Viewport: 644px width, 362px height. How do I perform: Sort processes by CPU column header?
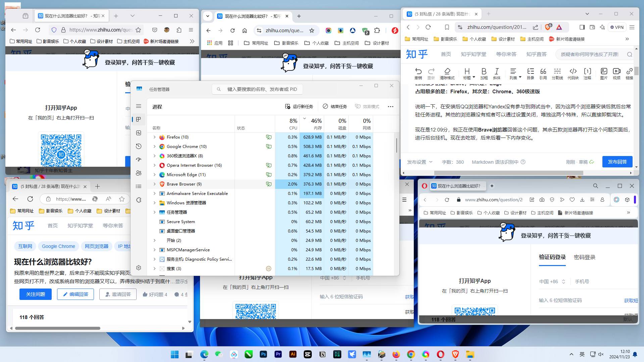click(287, 123)
